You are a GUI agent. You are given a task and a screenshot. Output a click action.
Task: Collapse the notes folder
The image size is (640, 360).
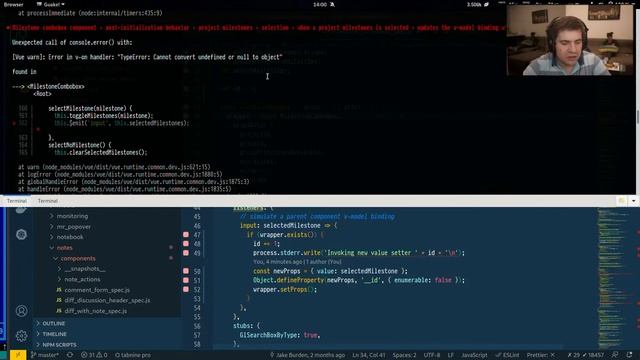pyautogui.click(x=64, y=248)
